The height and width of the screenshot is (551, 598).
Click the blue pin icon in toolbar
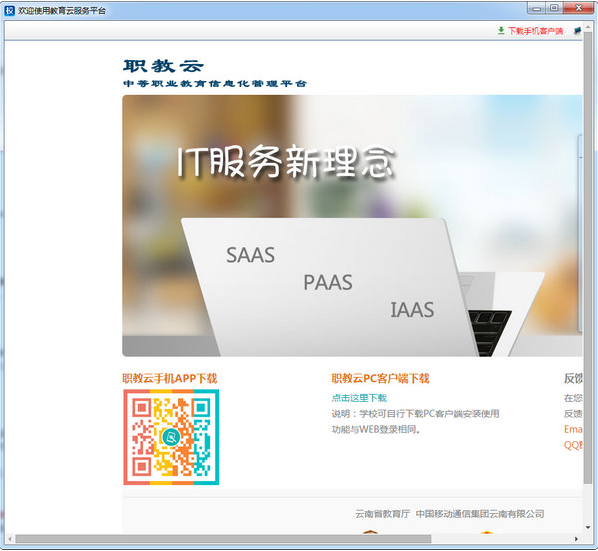(x=578, y=31)
